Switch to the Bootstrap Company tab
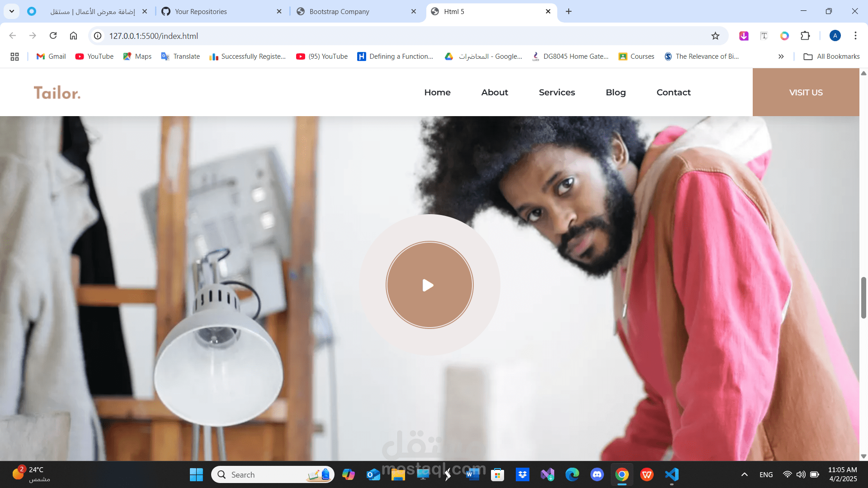This screenshot has height=488, width=868. coord(339,11)
